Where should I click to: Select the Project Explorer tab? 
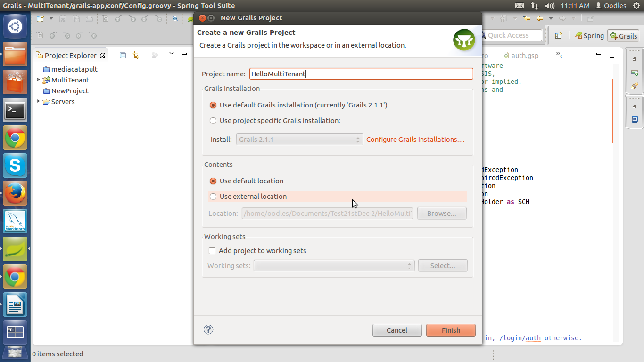pos(70,55)
